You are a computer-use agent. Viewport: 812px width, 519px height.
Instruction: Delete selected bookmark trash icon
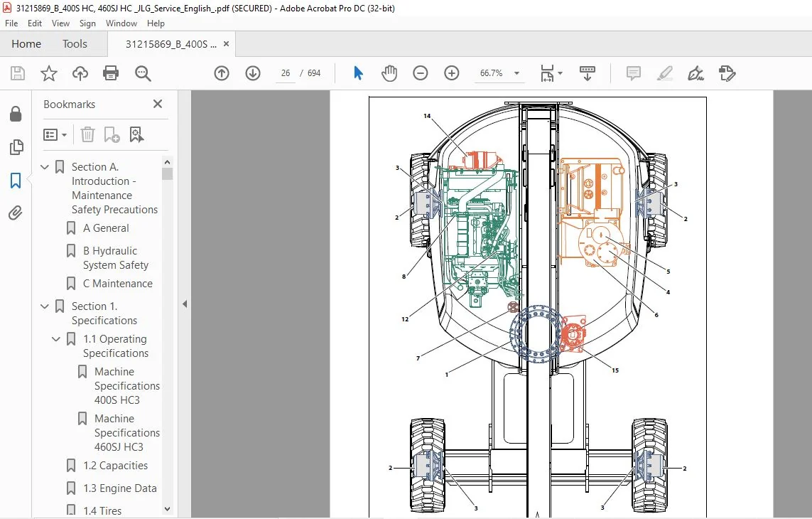[x=87, y=135]
